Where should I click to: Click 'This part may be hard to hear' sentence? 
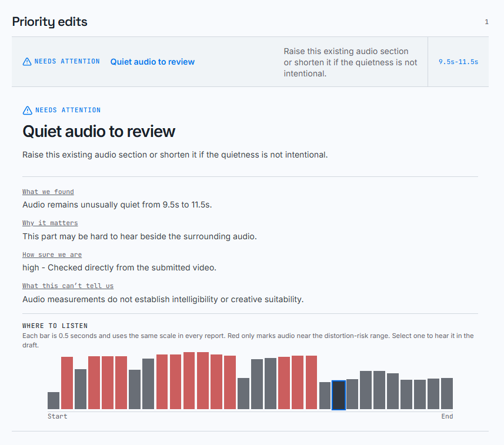click(x=139, y=236)
